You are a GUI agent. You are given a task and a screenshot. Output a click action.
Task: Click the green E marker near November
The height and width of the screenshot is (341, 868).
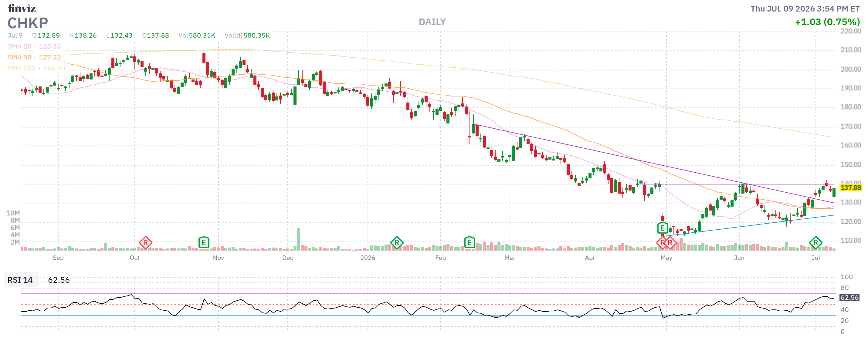[x=204, y=242]
